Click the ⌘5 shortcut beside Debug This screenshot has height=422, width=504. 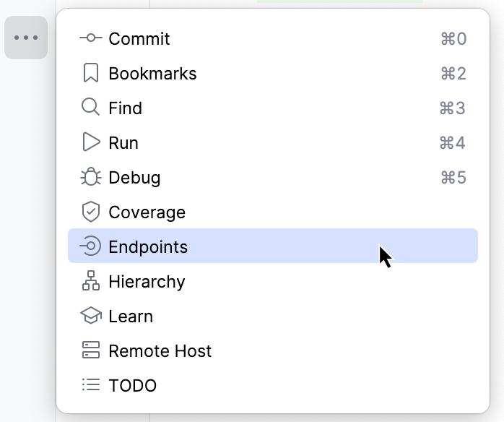453,178
